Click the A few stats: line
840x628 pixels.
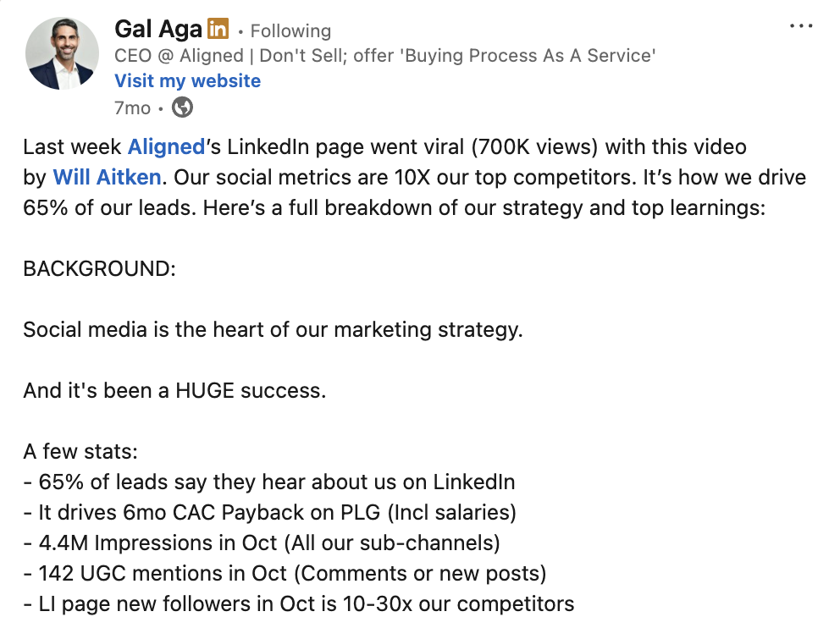80,452
